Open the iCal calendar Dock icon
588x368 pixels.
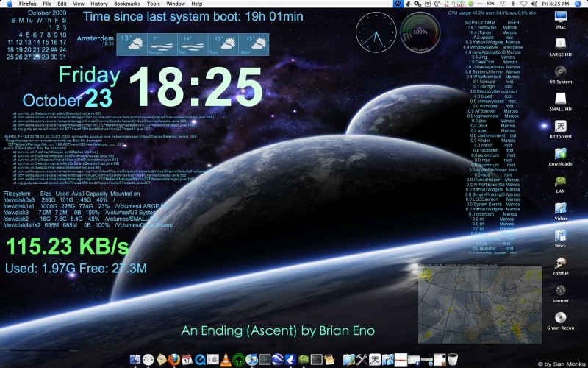pos(187,359)
